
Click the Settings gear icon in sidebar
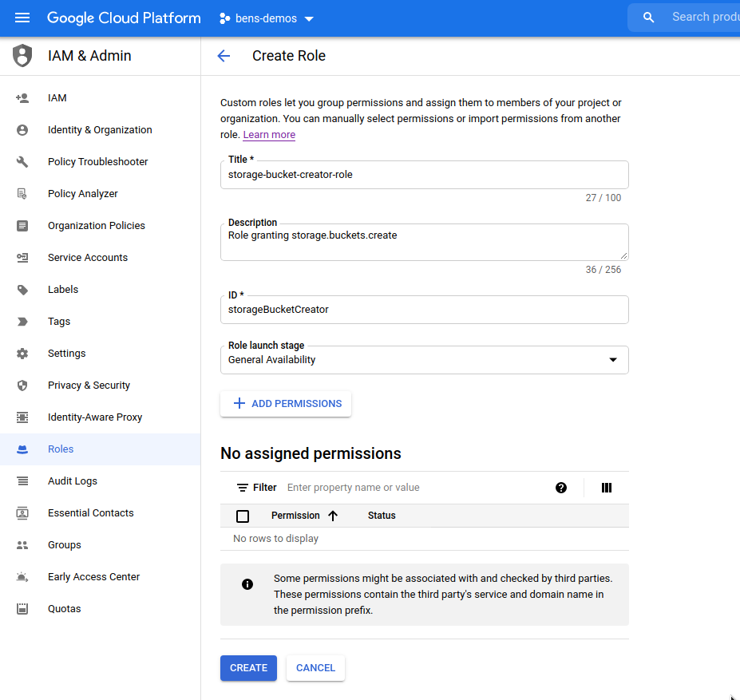pyautogui.click(x=22, y=354)
